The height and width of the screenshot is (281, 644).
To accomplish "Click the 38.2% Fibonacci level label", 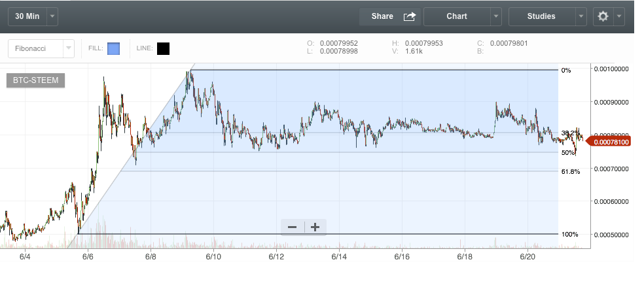I will 571,133.
